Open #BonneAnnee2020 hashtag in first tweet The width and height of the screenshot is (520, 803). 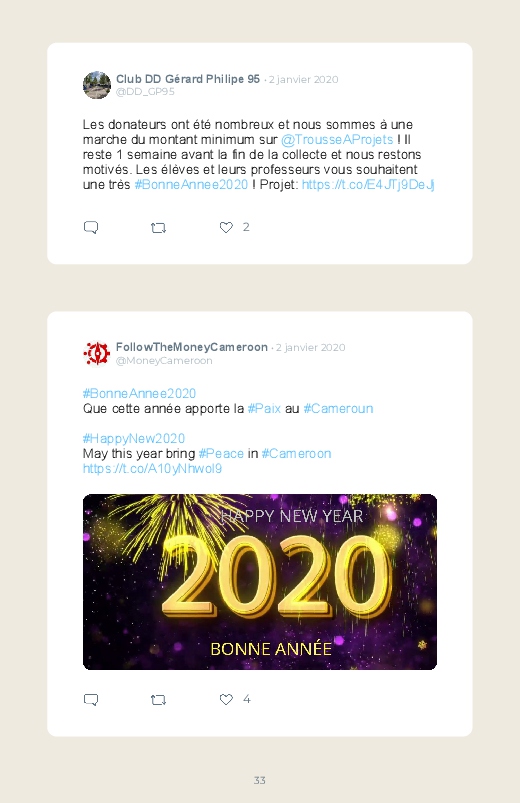tap(191, 185)
